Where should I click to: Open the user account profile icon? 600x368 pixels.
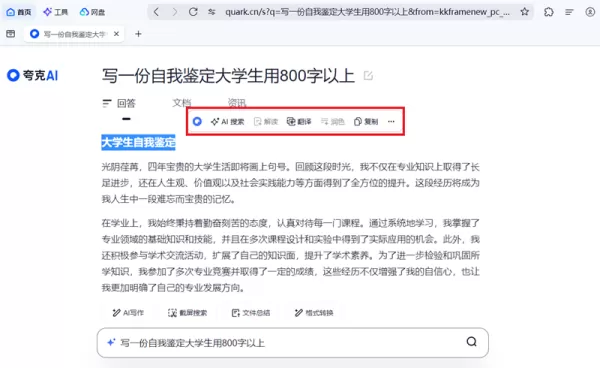590,12
